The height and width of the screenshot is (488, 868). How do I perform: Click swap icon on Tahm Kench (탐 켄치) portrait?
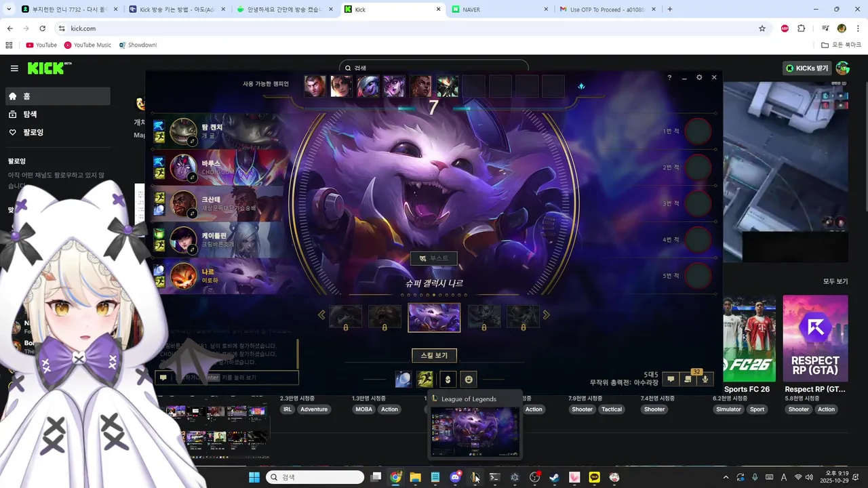[192, 141]
